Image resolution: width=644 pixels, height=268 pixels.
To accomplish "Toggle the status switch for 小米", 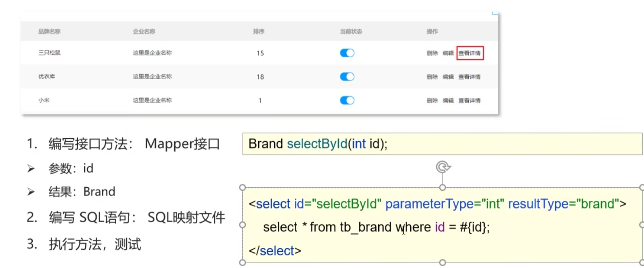I will (347, 100).
